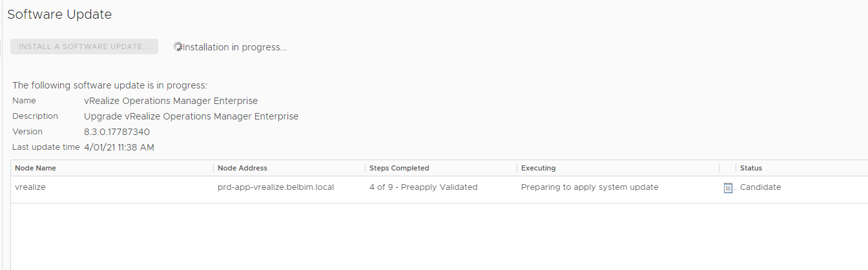
Task: Click the installation progress spinner icon
Action: pos(178,47)
